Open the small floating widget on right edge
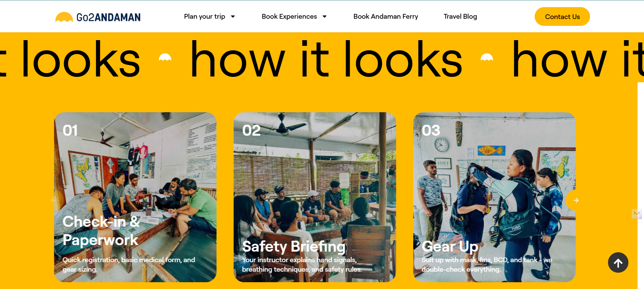644x289 pixels. [637, 214]
